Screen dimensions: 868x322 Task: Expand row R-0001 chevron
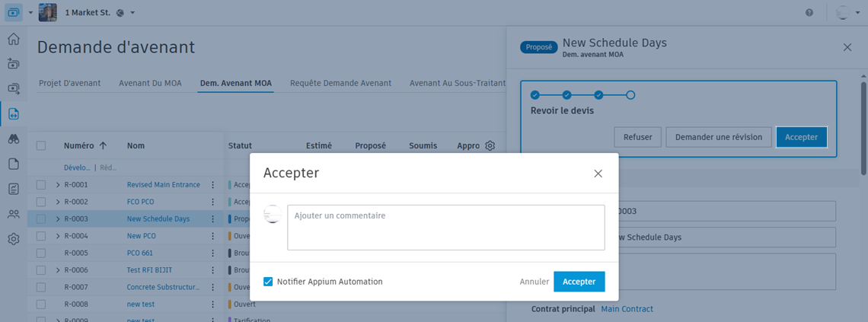coord(58,185)
